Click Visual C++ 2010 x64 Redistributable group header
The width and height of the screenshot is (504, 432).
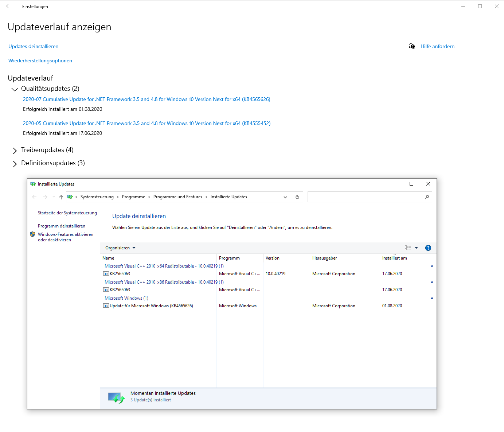(164, 266)
